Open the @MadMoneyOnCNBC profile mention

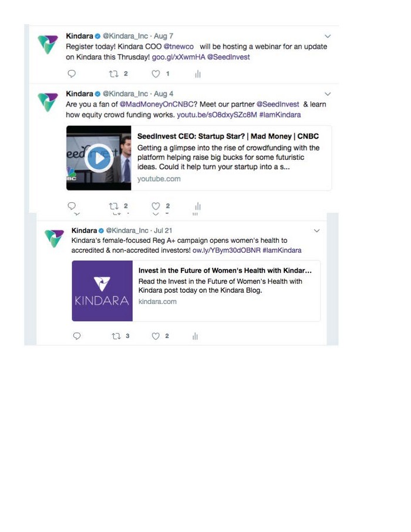click(156, 104)
